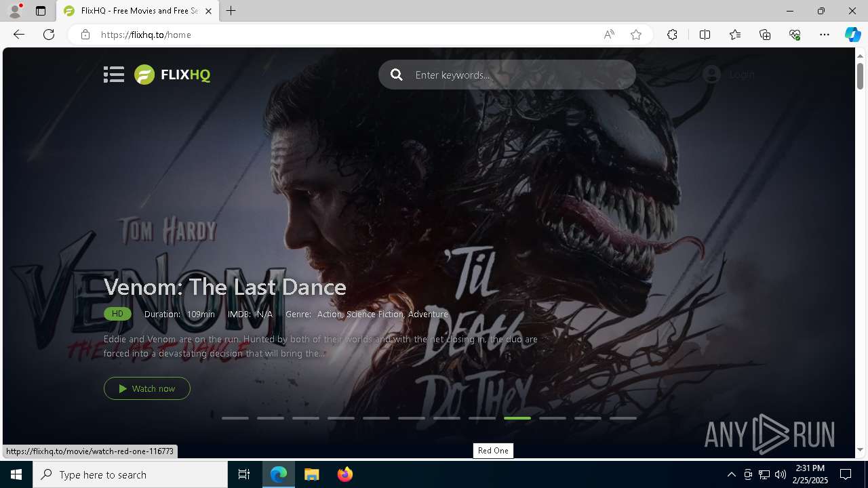Open Firefox from taskbar

(345, 474)
